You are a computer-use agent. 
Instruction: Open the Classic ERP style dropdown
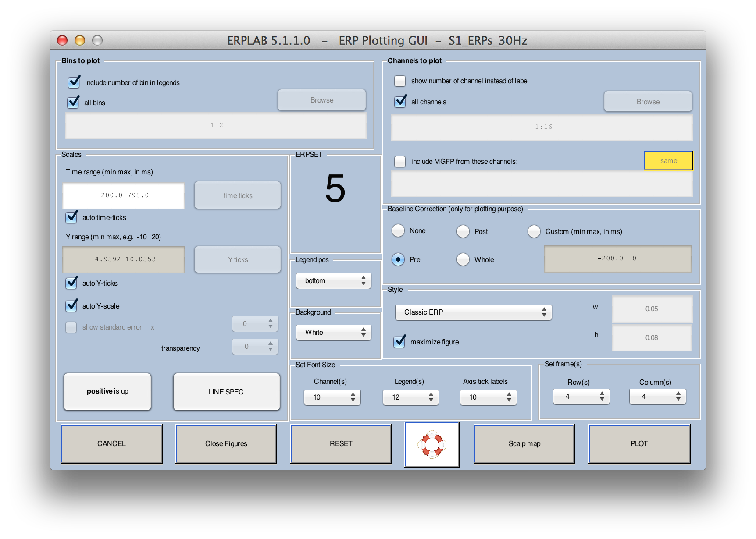(x=473, y=312)
